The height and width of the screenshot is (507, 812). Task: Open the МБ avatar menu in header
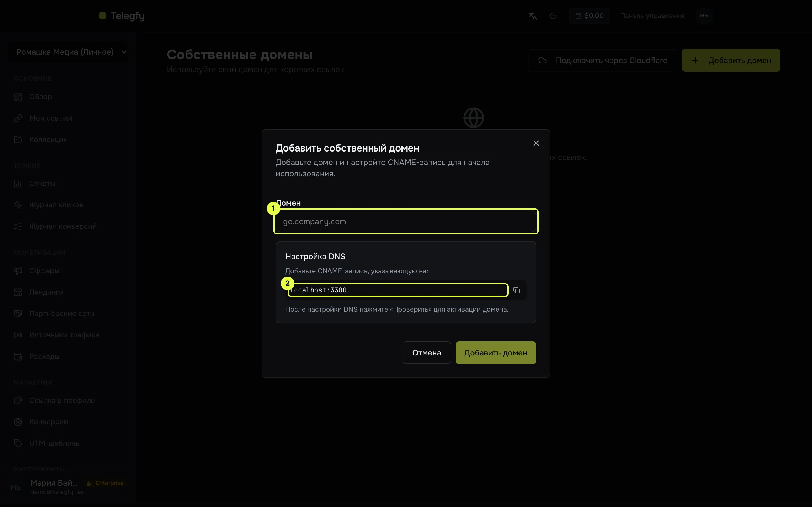704,16
